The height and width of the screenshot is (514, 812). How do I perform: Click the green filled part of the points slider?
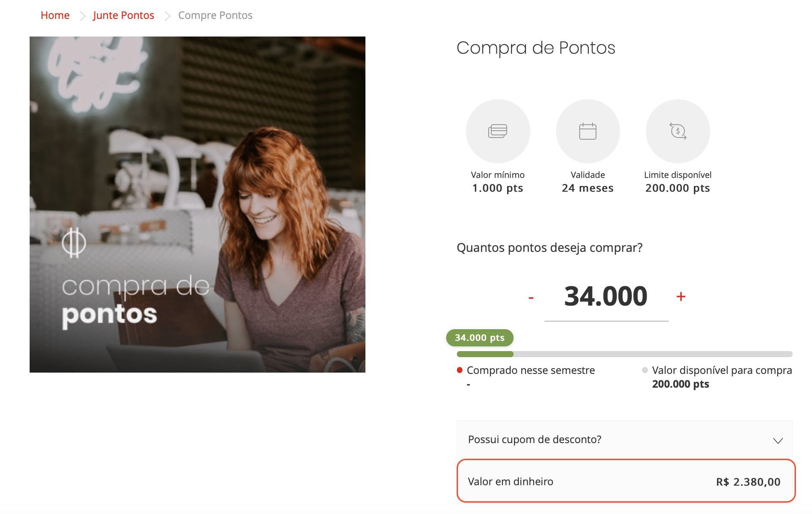tap(485, 354)
